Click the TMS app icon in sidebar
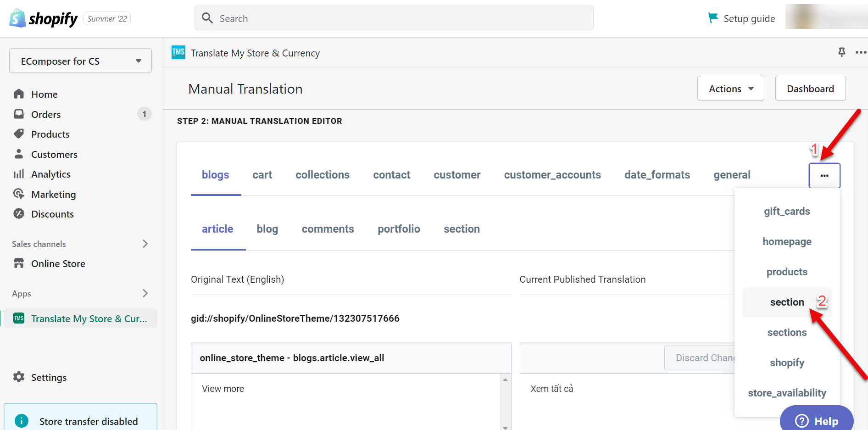 click(x=19, y=318)
